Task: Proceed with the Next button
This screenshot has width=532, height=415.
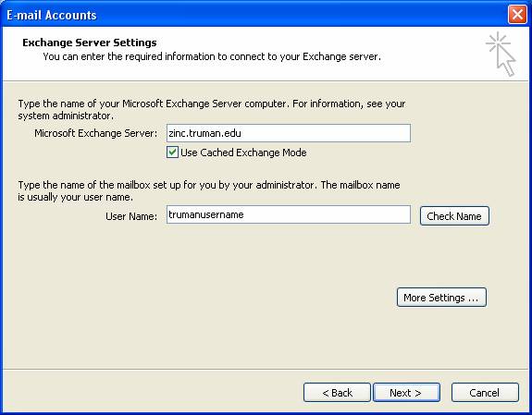Action: pyautogui.click(x=406, y=393)
